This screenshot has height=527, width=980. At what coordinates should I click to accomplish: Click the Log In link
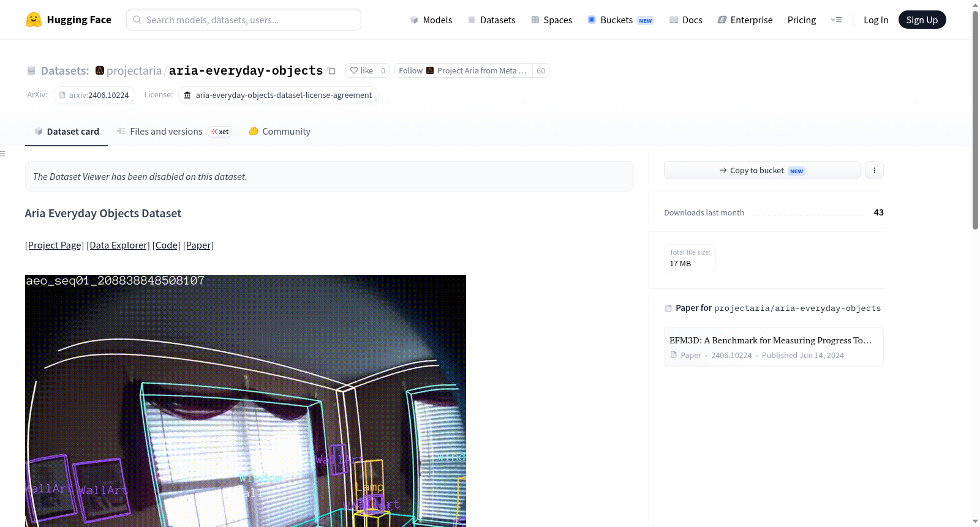tap(876, 20)
